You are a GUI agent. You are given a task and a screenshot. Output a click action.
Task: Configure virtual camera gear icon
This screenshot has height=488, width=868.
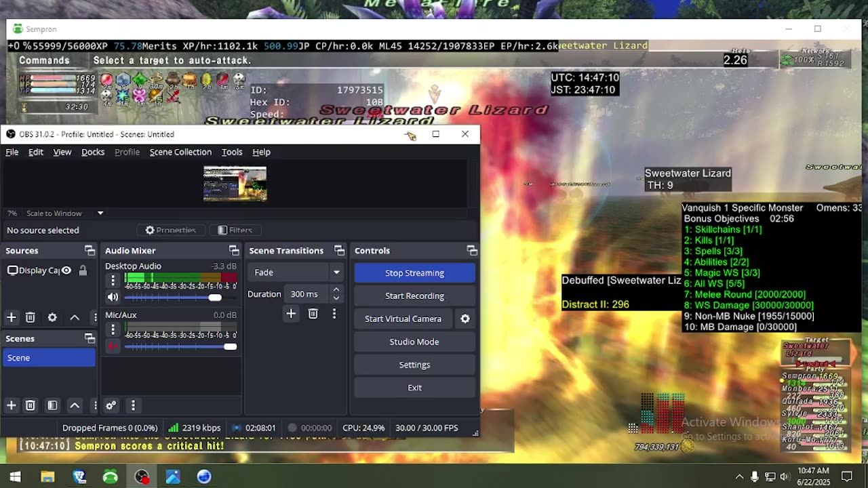click(x=465, y=319)
